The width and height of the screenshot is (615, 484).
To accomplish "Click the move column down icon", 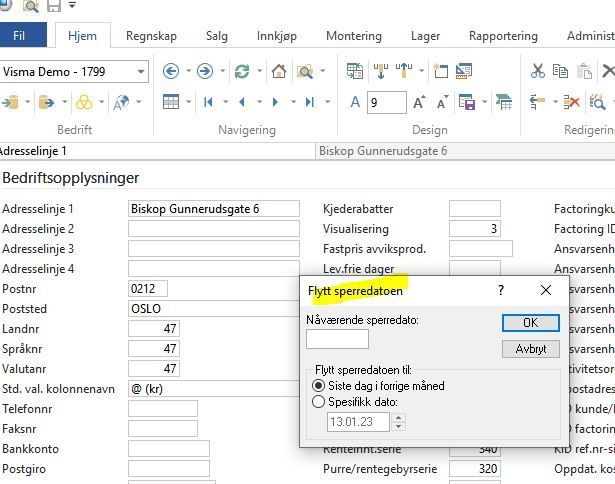I will [x=380, y=71].
